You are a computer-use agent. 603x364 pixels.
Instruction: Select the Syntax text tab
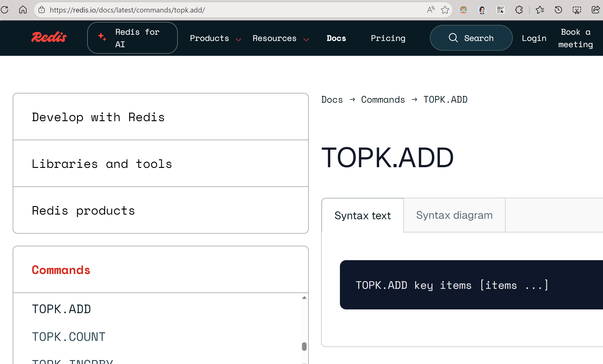click(362, 216)
